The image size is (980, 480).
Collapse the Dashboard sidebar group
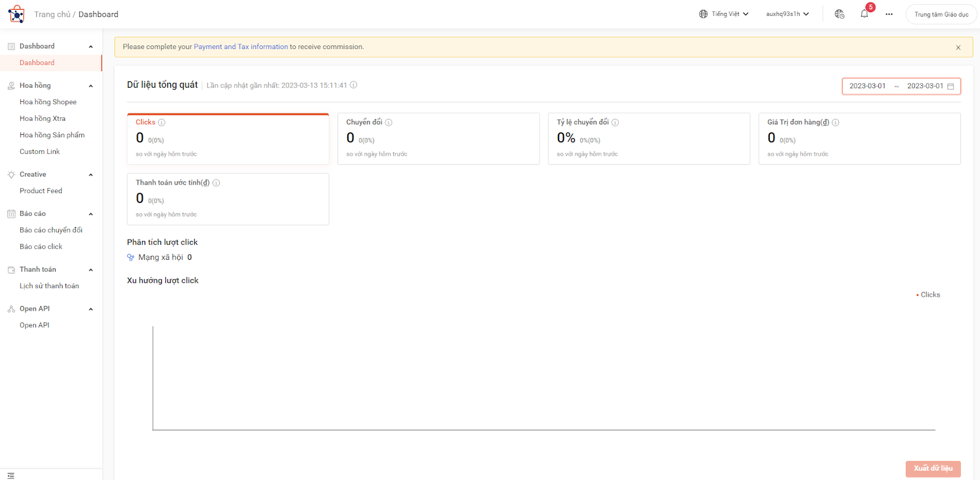coord(91,47)
